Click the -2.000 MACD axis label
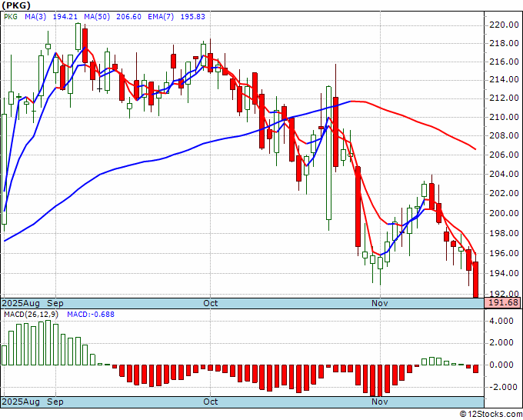This screenshot has height=420, width=523. click(503, 387)
